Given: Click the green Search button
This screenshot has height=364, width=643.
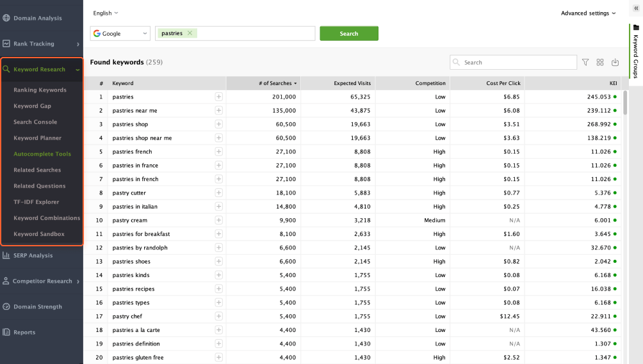Looking at the screenshot, I should click(x=349, y=34).
